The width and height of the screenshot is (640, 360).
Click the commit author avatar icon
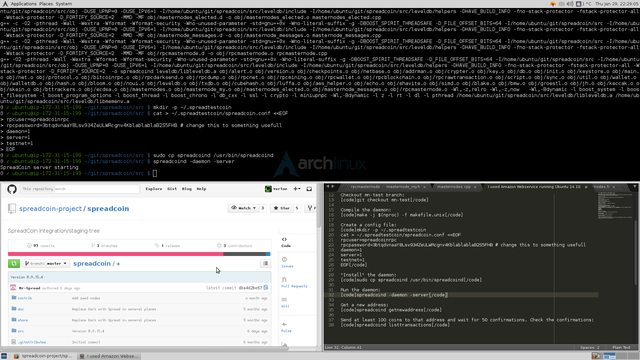(13, 288)
